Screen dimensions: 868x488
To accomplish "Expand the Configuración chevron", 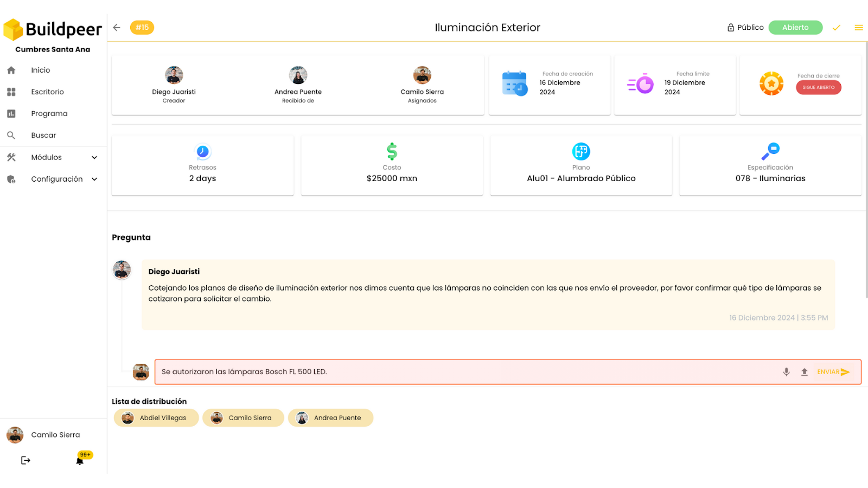I will coord(94,179).
